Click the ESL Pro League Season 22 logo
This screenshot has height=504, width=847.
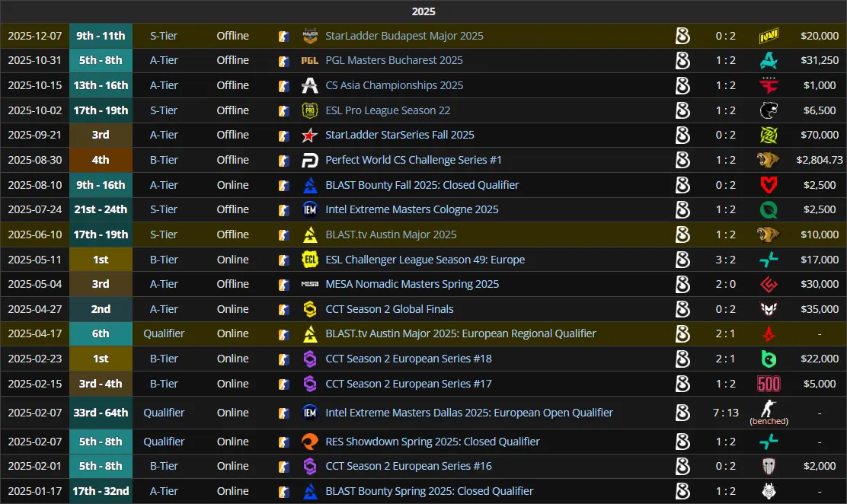coord(310,110)
